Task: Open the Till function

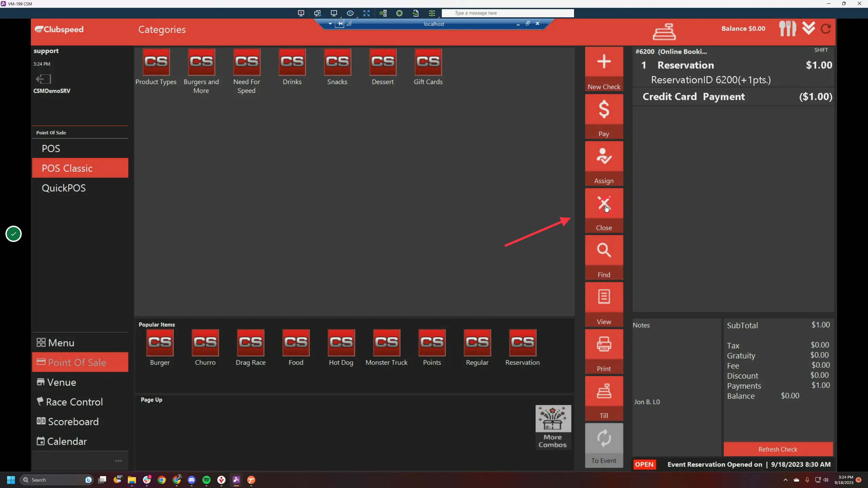Action: [604, 399]
